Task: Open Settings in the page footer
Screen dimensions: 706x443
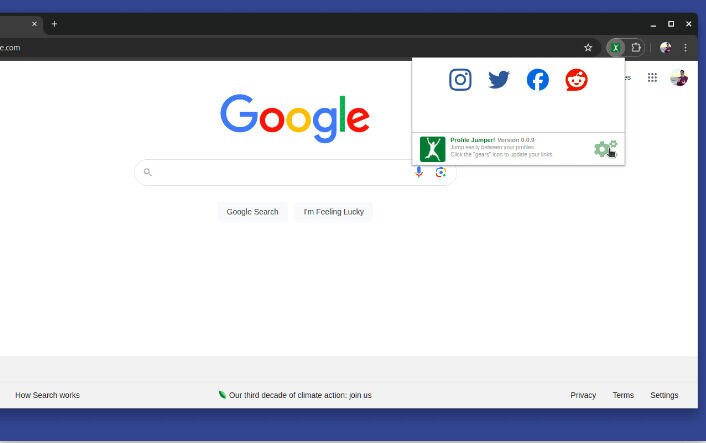Action: (664, 395)
